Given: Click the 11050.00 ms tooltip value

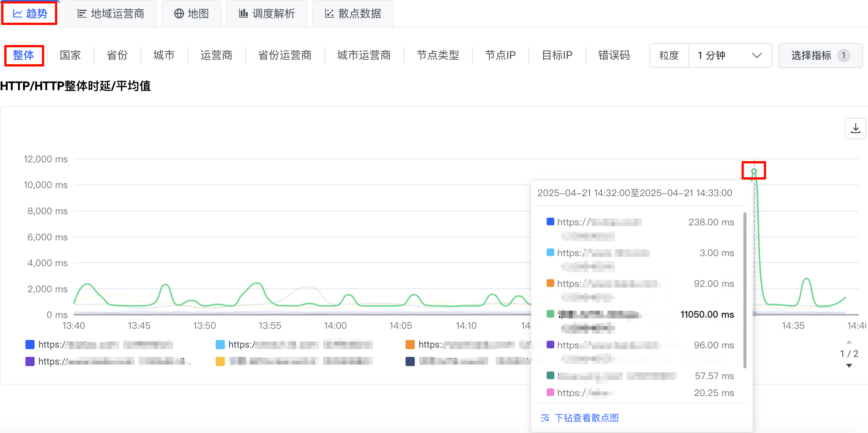Looking at the screenshot, I should coord(707,315).
